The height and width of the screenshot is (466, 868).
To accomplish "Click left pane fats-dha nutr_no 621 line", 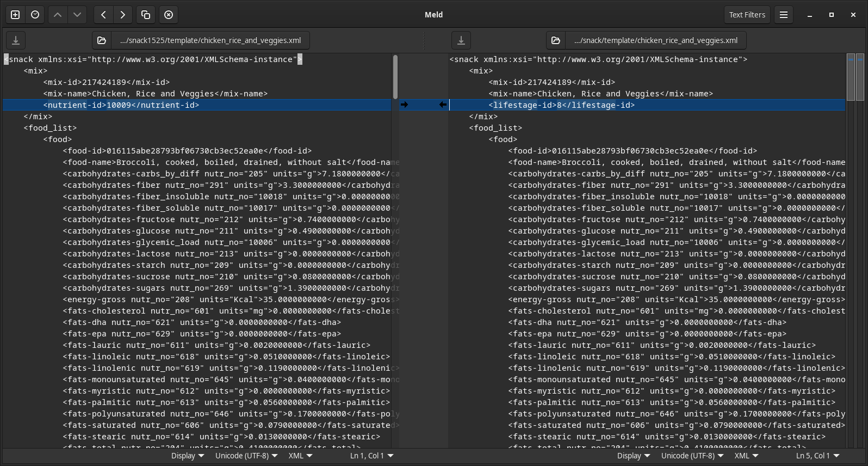I will click(202, 322).
